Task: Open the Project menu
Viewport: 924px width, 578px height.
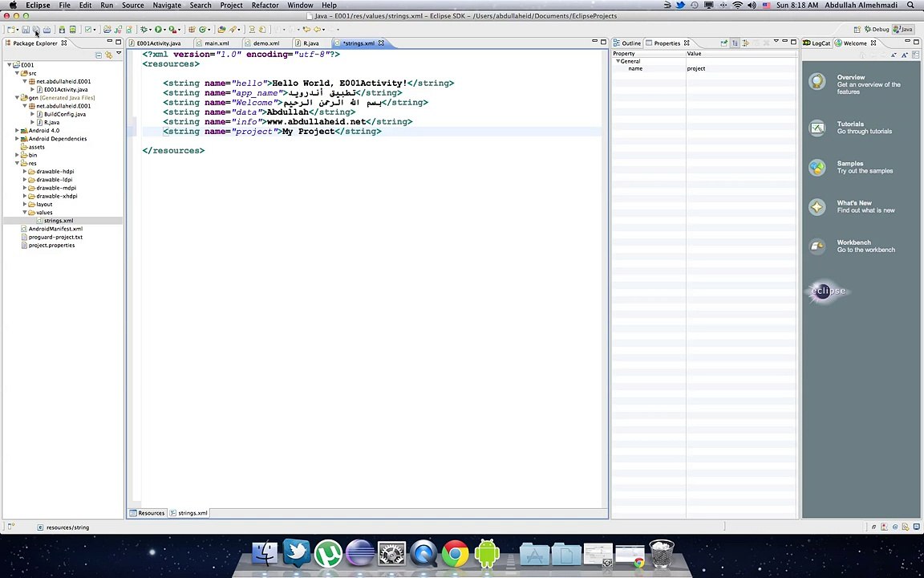Action: click(232, 6)
